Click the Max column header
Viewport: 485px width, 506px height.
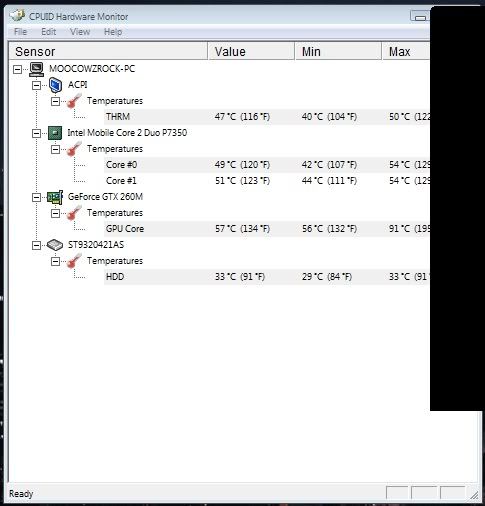pos(406,52)
